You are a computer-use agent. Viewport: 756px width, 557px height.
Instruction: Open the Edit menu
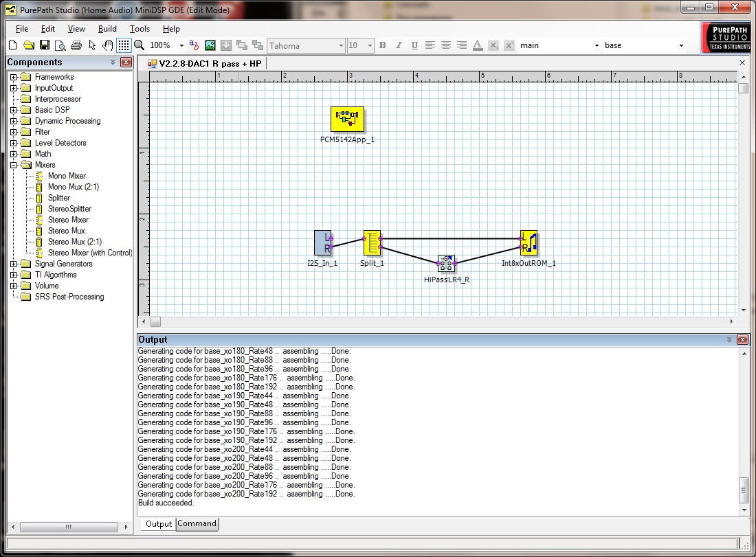(47, 29)
